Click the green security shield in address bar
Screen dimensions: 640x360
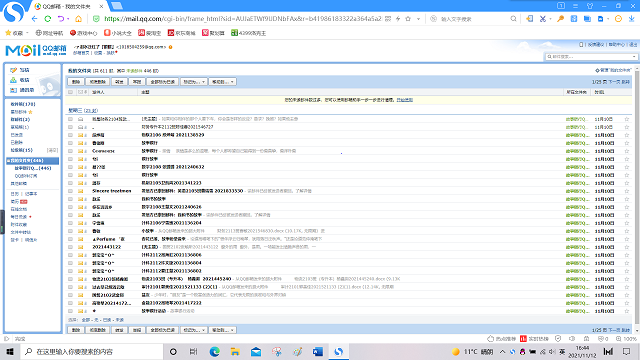coord(96,19)
